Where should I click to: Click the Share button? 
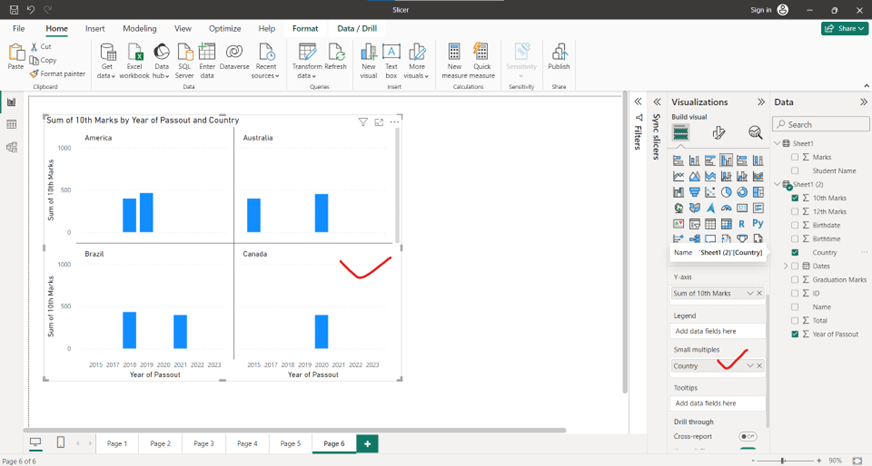coord(843,29)
